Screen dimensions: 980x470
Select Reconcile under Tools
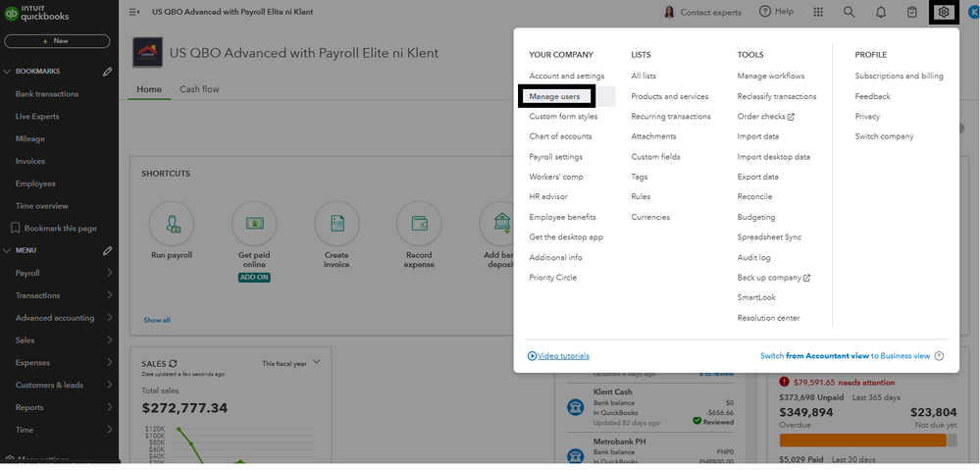tap(754, 196)
